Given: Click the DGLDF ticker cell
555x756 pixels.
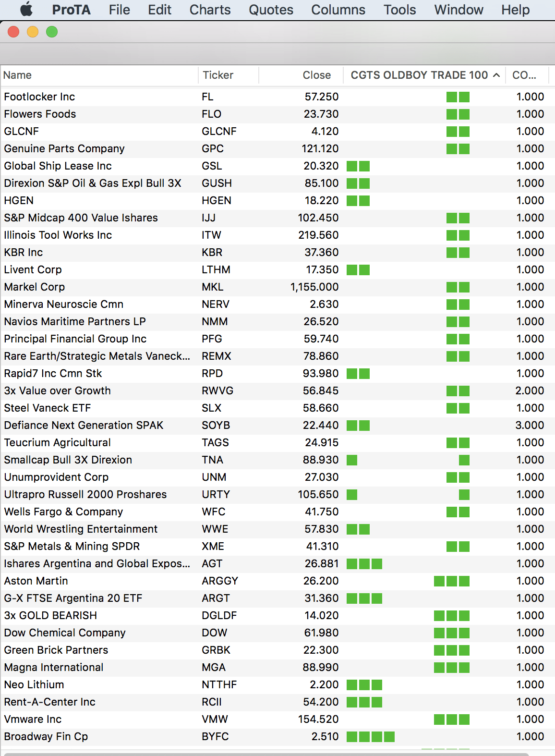Looking at the screenshot, I should tap(219, 616).
